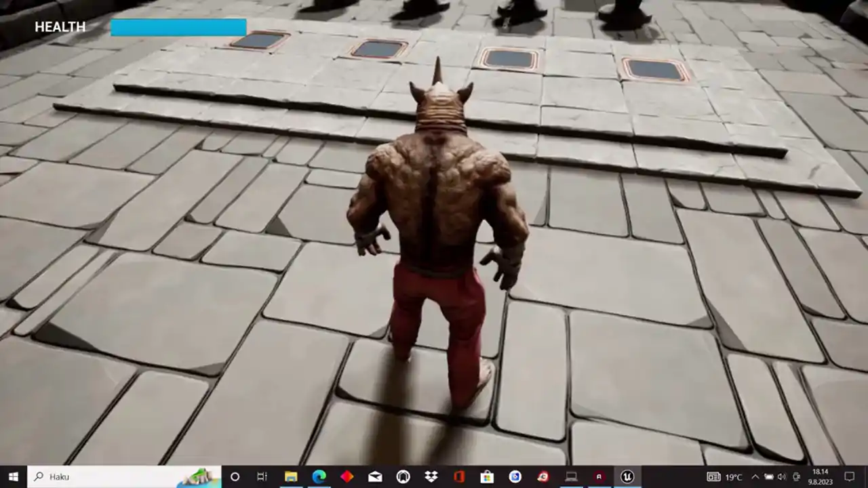868x488 pixels.
Task: Click the third glowing floor pad from left
Action: tap(509, 59)
